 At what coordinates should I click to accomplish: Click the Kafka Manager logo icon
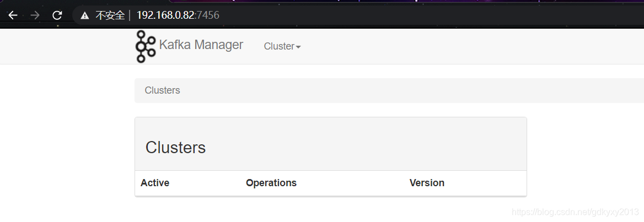pos(146,46)
